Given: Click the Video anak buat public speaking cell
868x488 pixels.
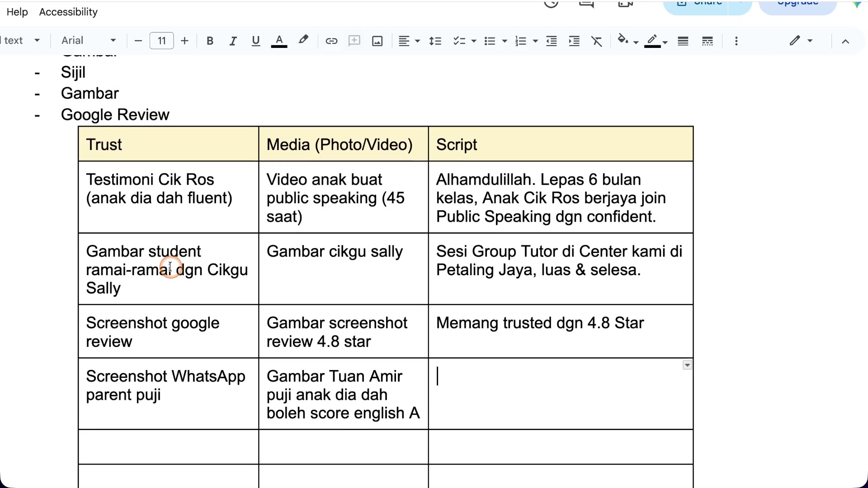Looking at the screenshot, I should coord(344,197).
